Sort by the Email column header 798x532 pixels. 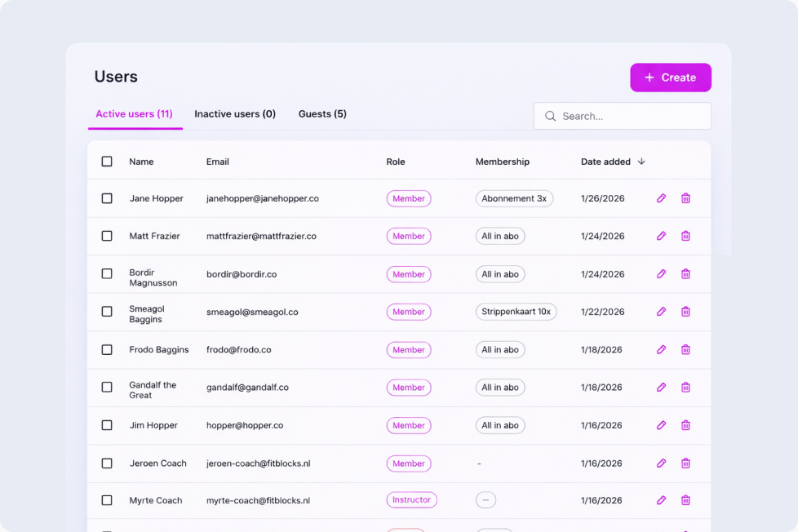pyautogui.click(x=217, y=162)
